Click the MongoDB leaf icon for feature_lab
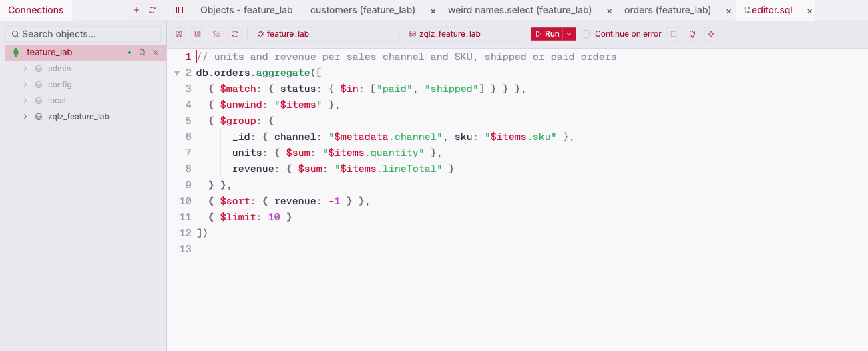The height and width of the screenshot is (351, 868). coord(16,53)
